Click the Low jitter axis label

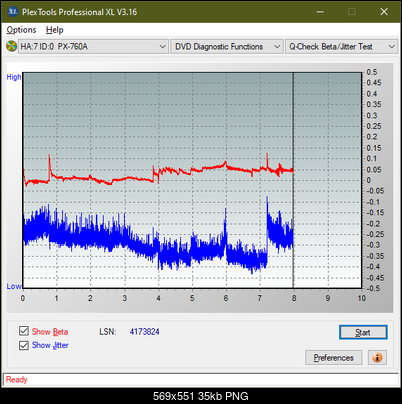tap(14, 286)
